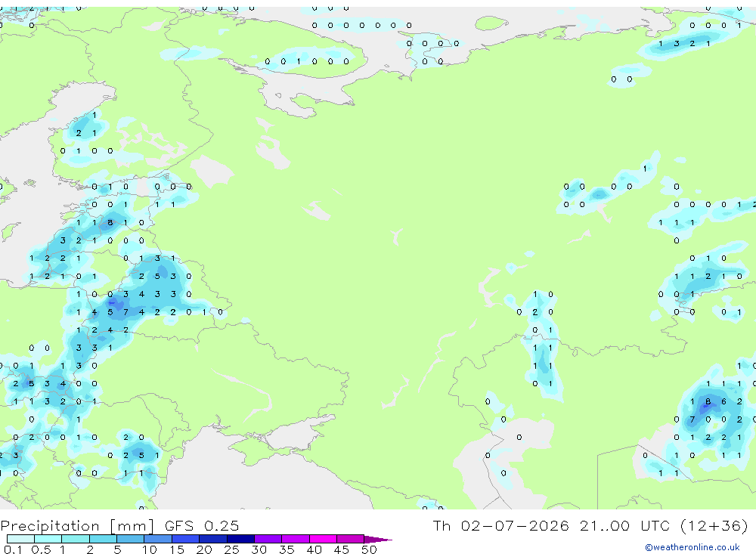Click the legend label "25"
Viewport: 756px width, 554px height.
[x=231, y=549]
